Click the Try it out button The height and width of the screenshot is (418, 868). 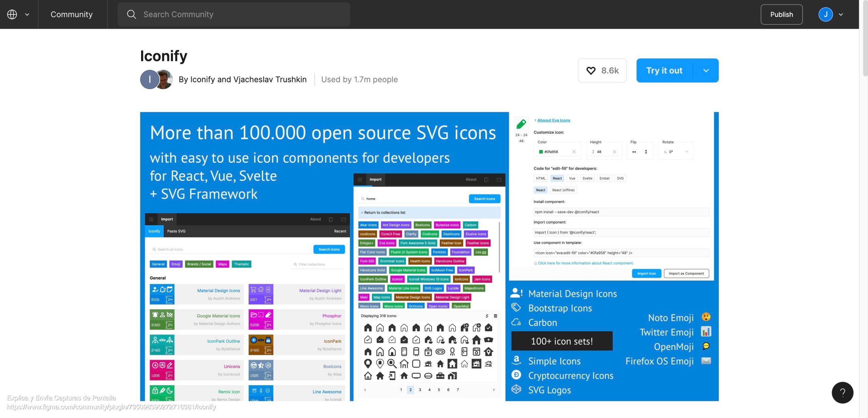point(664,70)
